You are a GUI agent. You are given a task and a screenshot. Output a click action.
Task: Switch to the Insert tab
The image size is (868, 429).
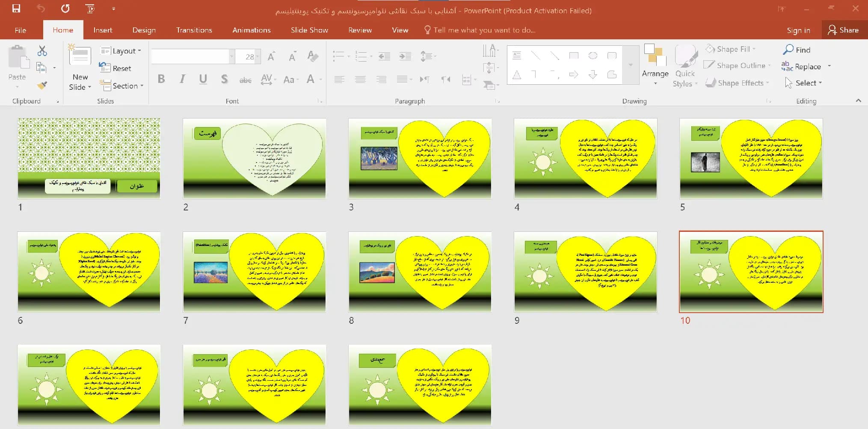(103, 30)
